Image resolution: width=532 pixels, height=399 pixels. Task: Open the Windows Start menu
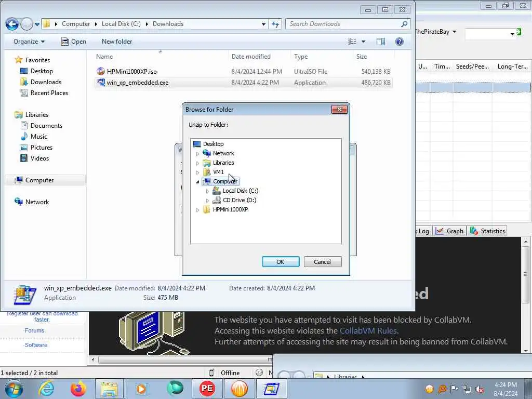pyautogui.click(x=14, y=389)
